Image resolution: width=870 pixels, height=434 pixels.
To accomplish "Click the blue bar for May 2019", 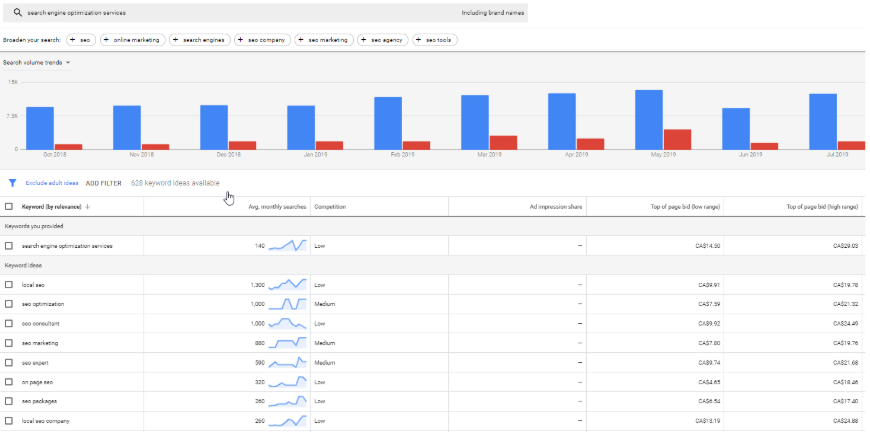I will click(649, 120).
